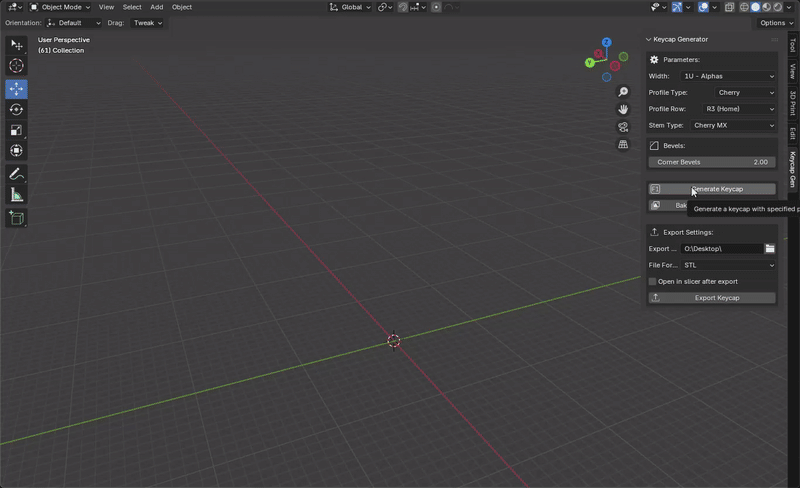The width and height of the screenshot is (800, 488).
Task: Browse export folder using the folder icon
Action: pyautogui.click(x=770, y=248)
